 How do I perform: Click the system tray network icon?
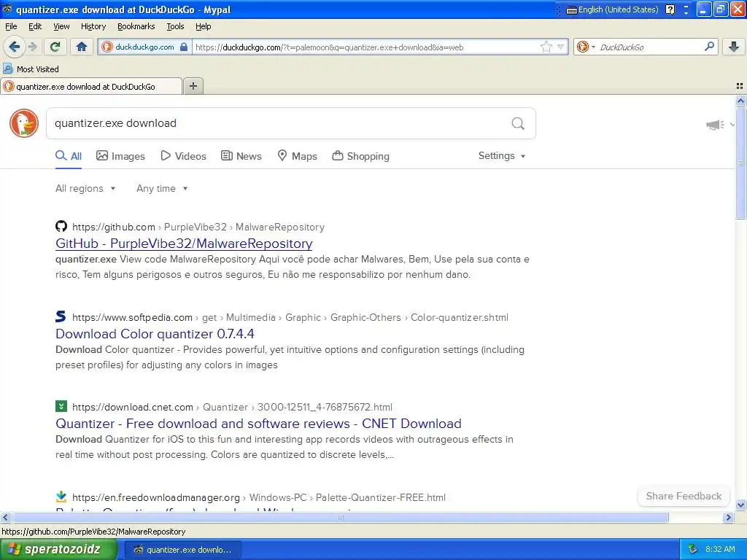point(692,549)
